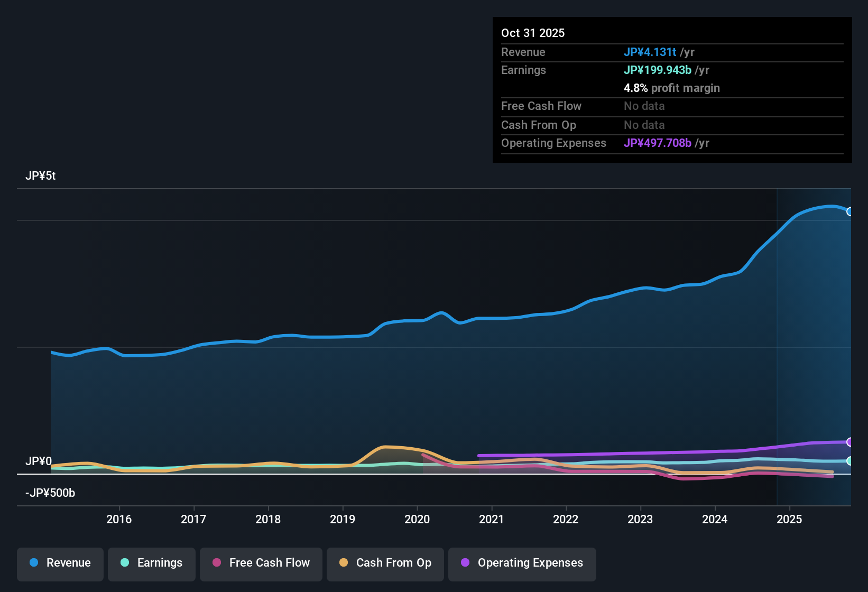The image size is (868, 592).
Task: Click the JP¥199.943b Earnings value
Action: pyautogui.click(x=657, y=70)
